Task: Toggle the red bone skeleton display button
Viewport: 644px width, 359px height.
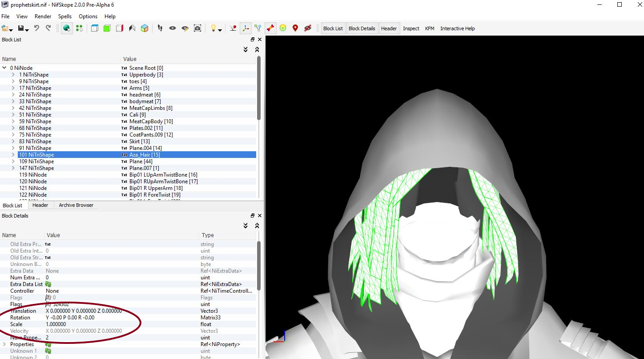Action: tap(270, 28)
